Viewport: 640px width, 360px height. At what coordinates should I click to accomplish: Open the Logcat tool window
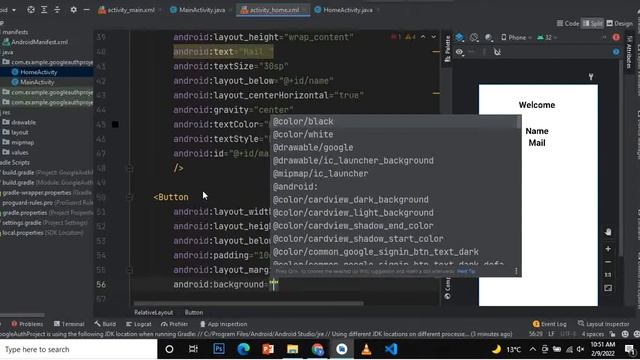[139, 324]
